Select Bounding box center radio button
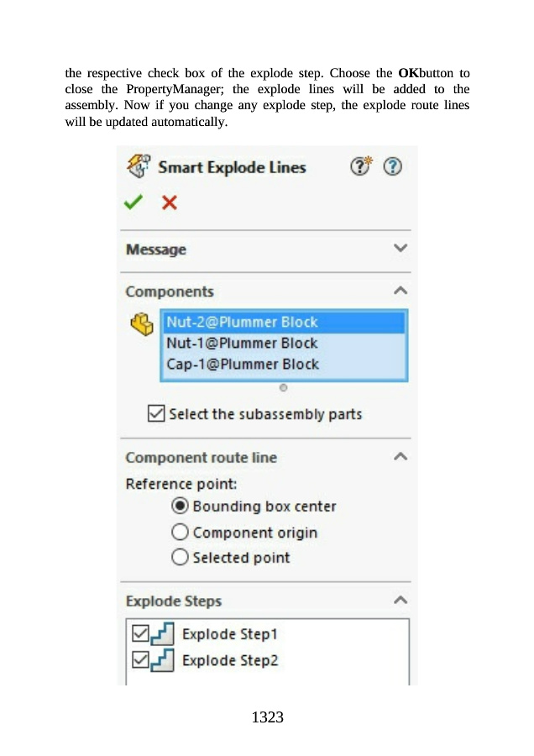The height and width of the screenshot is (756, 534). point(180,507)
